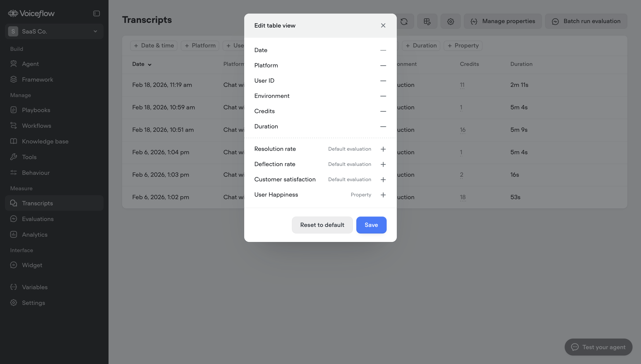
Task: Add Resolution rate column with plus
Action: 383,149
